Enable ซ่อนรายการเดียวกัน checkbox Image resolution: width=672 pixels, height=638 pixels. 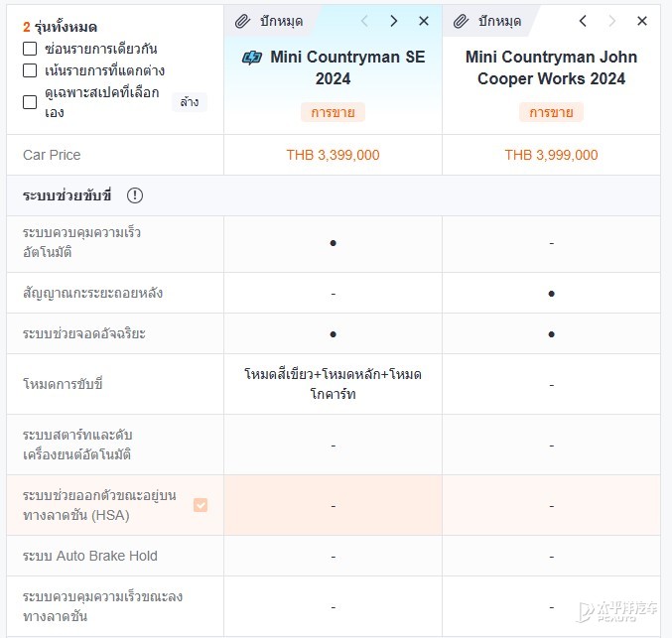coord(30,49)
